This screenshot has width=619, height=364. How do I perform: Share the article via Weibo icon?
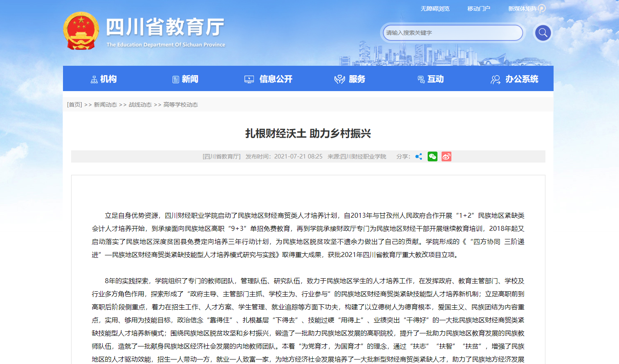coord(446,156)
